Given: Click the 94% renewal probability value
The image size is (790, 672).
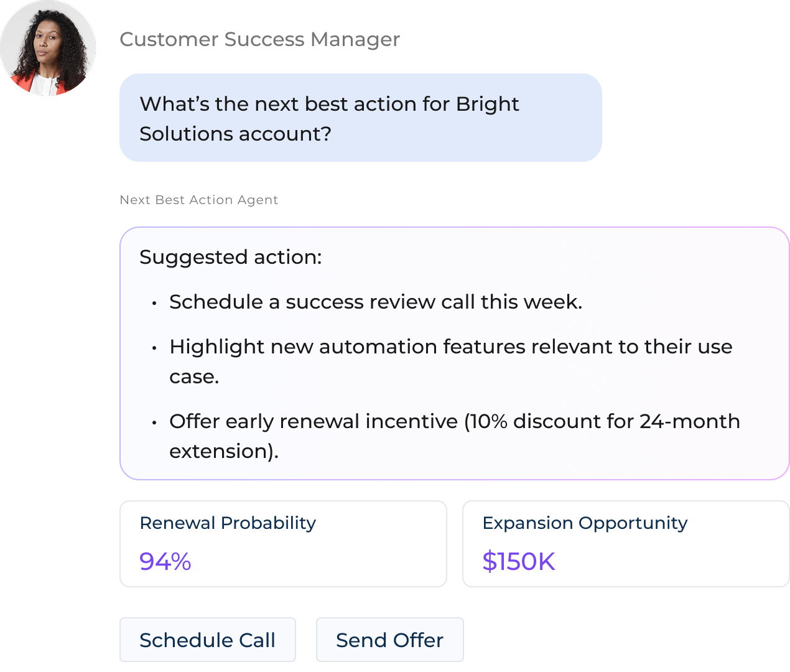Looking at the screenshot, I should 165,562.
